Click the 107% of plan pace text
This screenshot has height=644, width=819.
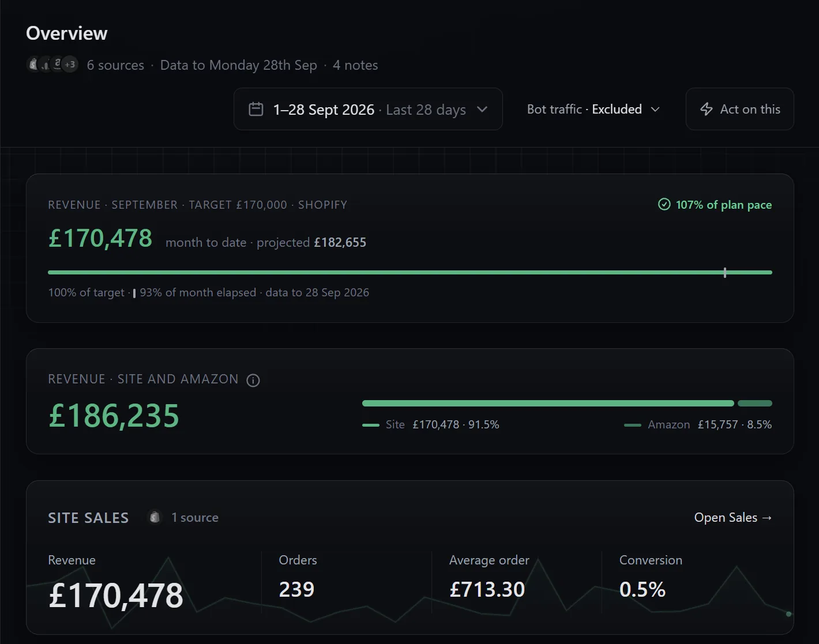click(724, 205)
